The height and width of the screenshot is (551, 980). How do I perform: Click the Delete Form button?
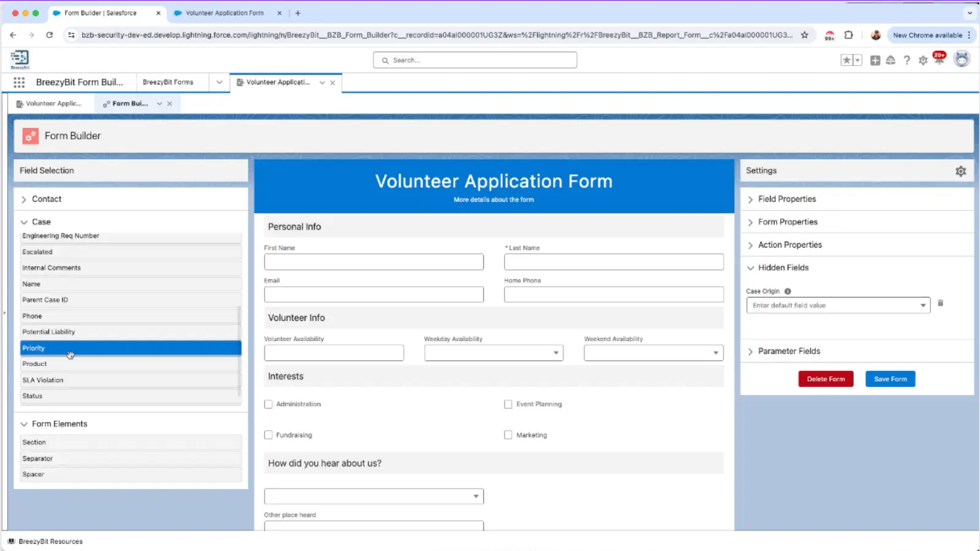point(826,378)
